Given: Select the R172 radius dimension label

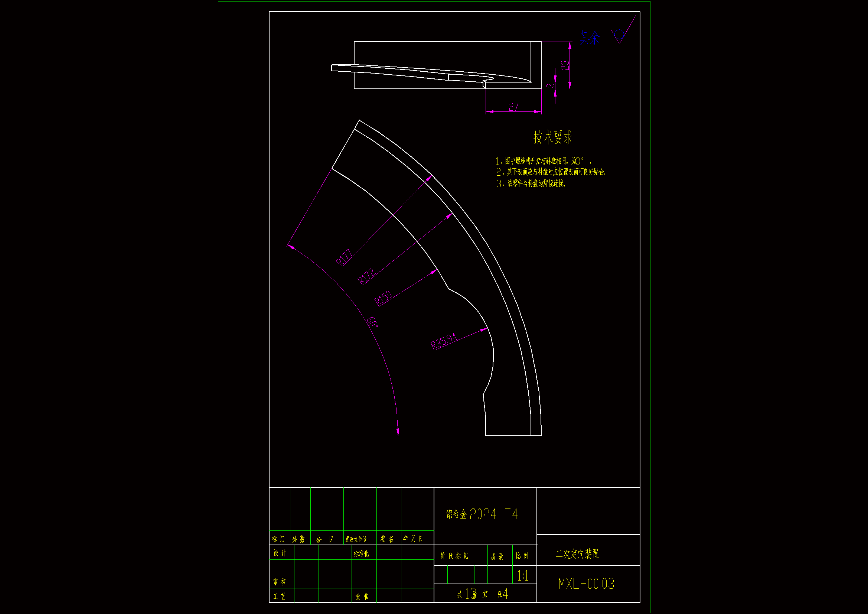Looking at the screenshot, I should 366,276.
